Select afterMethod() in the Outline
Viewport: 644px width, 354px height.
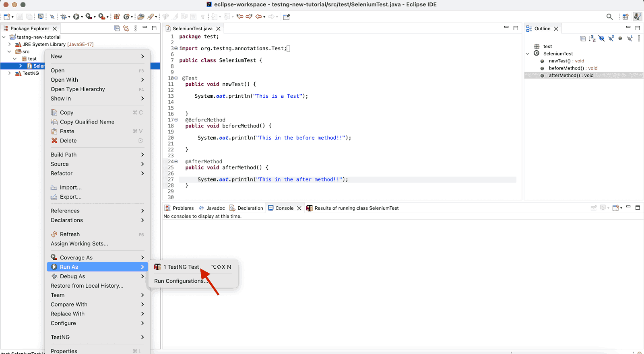pos(571,75)
